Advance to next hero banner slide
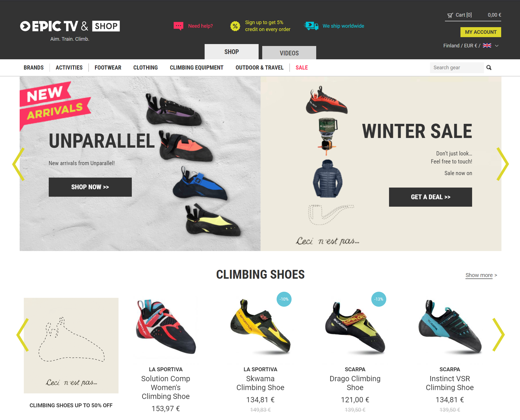520x420 pixels. tap(503, 164)
